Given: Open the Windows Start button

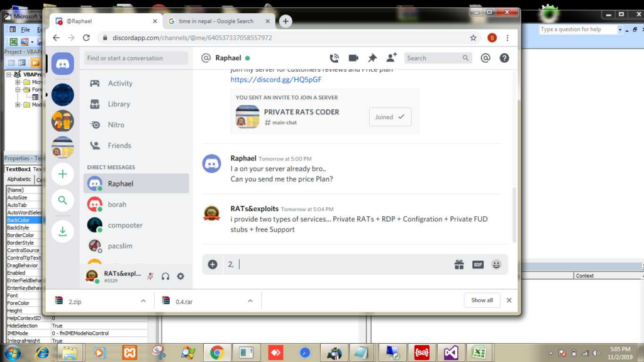Looking at the screenshot, I should pyautogui.click(x=13, y=353).
